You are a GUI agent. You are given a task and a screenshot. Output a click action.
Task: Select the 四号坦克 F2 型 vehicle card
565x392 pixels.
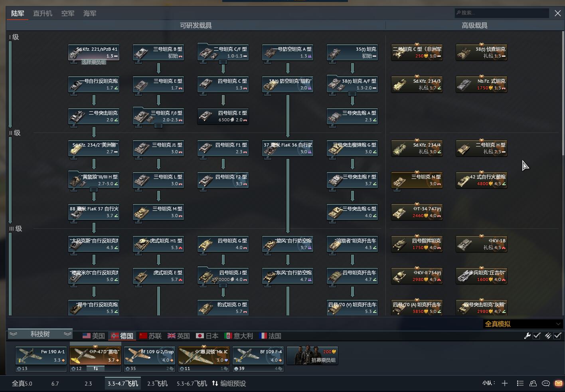pos(223,180)
